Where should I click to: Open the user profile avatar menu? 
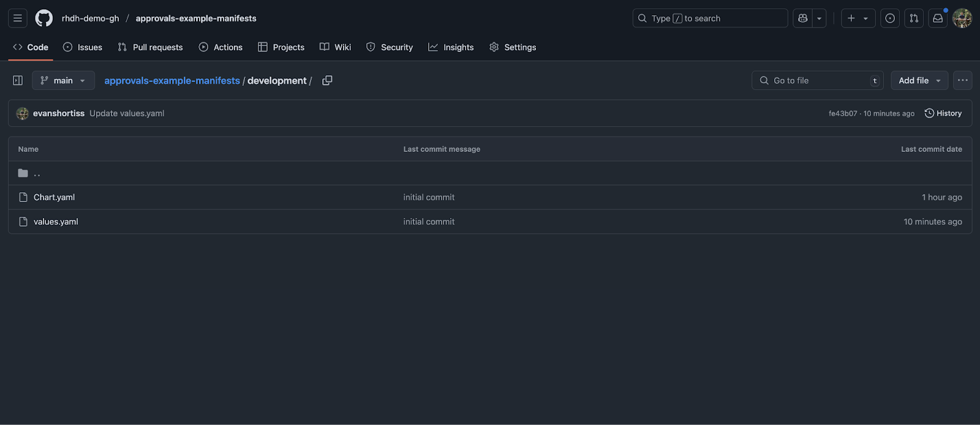[962, 18]
